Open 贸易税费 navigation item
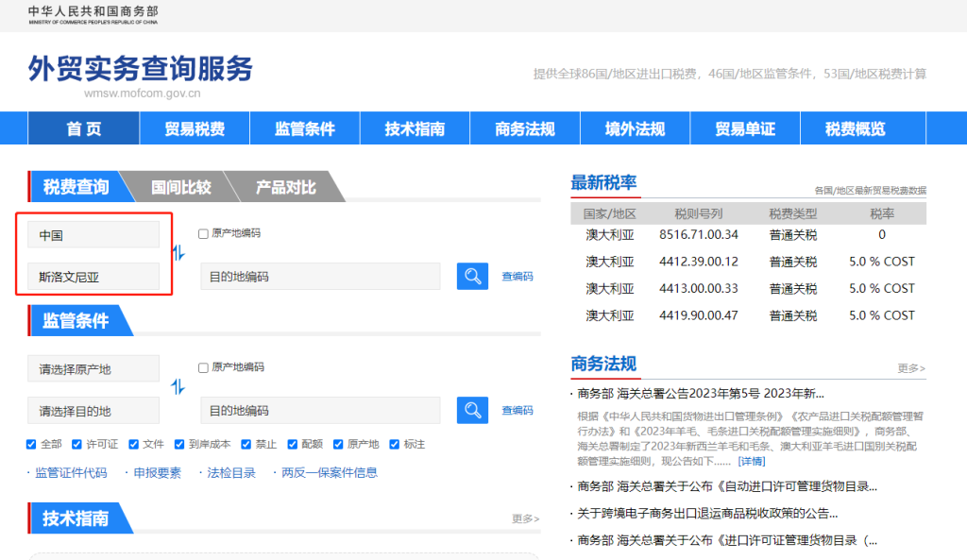 pos(195,128)
